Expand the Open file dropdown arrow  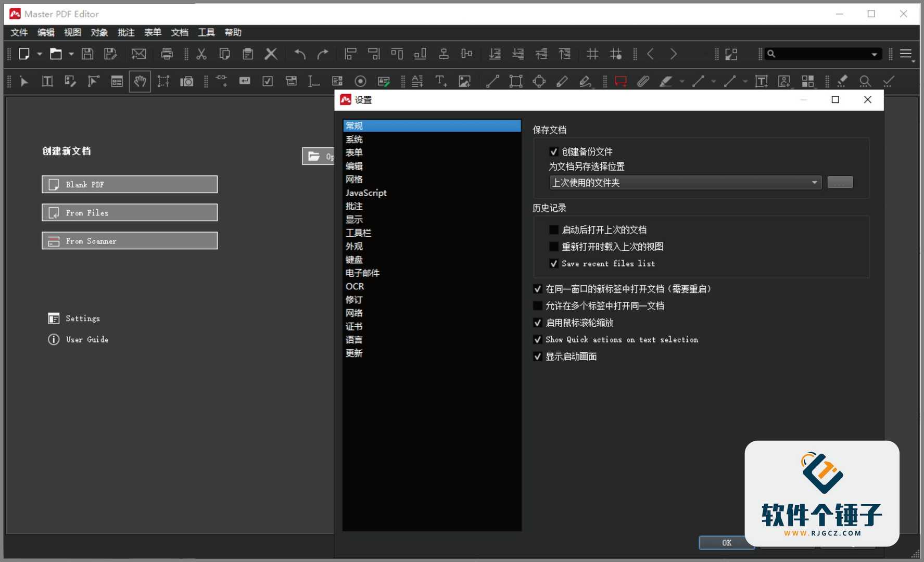pos(71,54)
